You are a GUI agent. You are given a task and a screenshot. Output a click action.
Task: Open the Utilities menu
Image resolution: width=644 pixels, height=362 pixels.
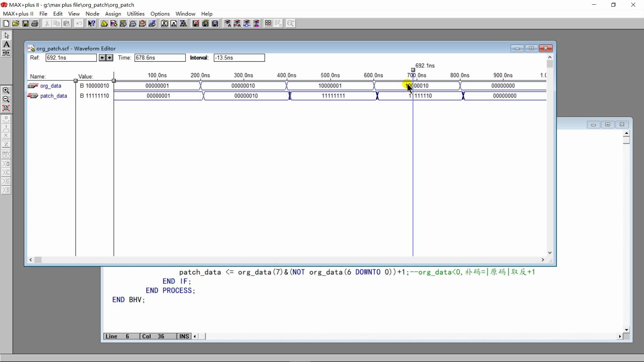click(x=136, y=14)
